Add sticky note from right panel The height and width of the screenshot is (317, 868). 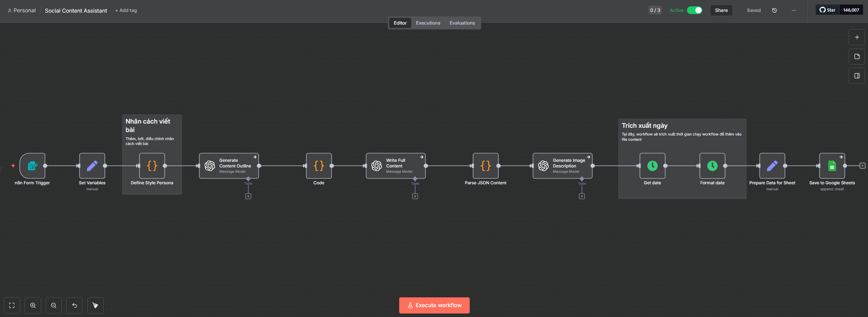pyautogui.click(x=857, y=57)
